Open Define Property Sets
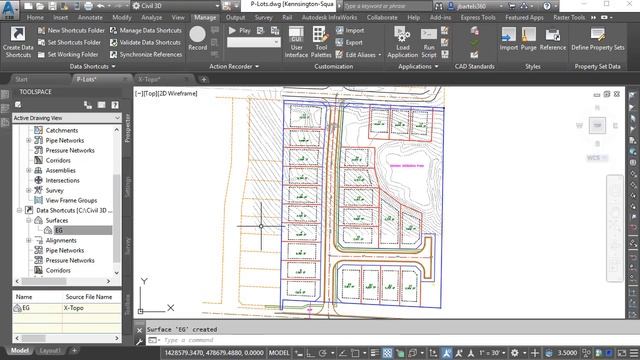The height and width of the screenshot is (360, 640). tap(598, 39)
